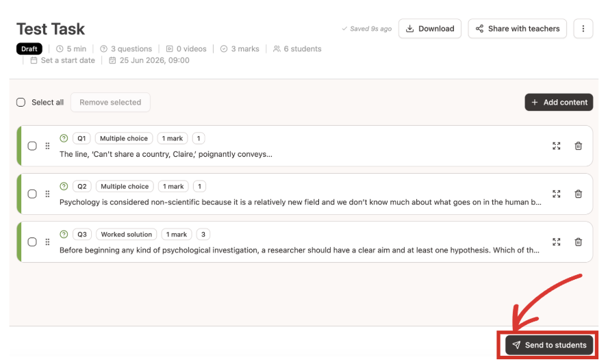Click the Saved 9s ago status
The width and height of the screenshot is (608, 364).
click(x=367, y=29)
